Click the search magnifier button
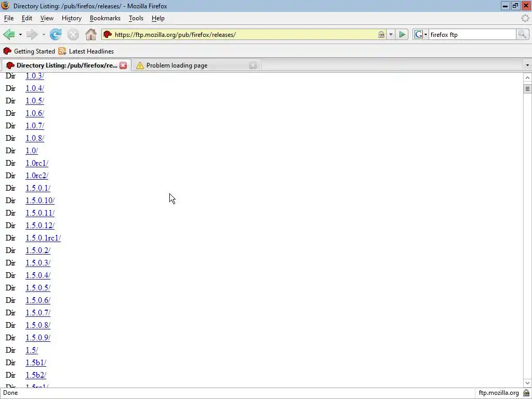Image resolution: width=532 pixels, height=399 pixels. tap(523, 34)
